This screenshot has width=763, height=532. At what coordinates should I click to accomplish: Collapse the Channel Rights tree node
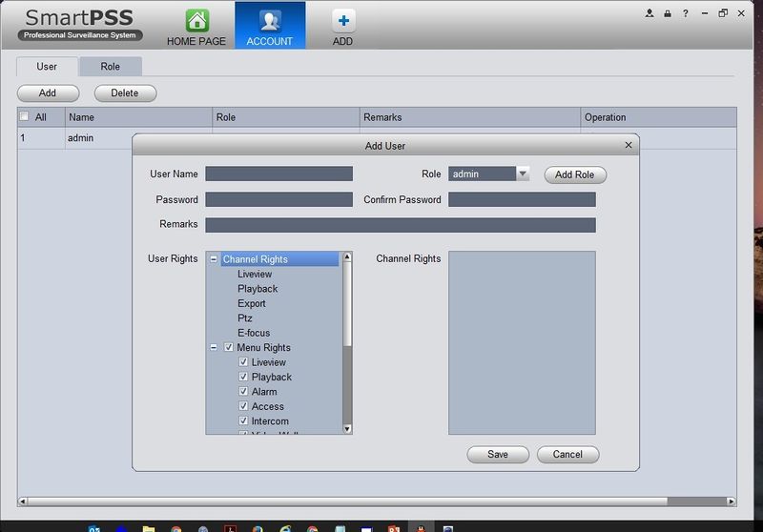(214, 259)
